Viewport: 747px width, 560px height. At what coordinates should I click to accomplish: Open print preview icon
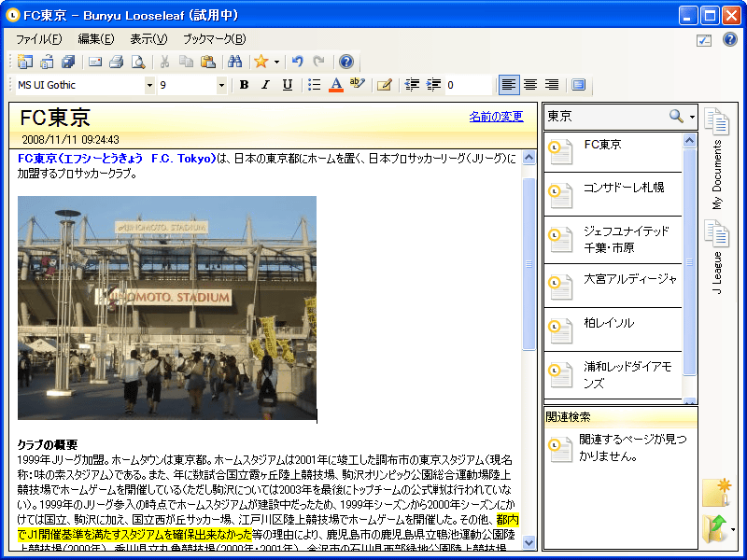coord(138,62)
